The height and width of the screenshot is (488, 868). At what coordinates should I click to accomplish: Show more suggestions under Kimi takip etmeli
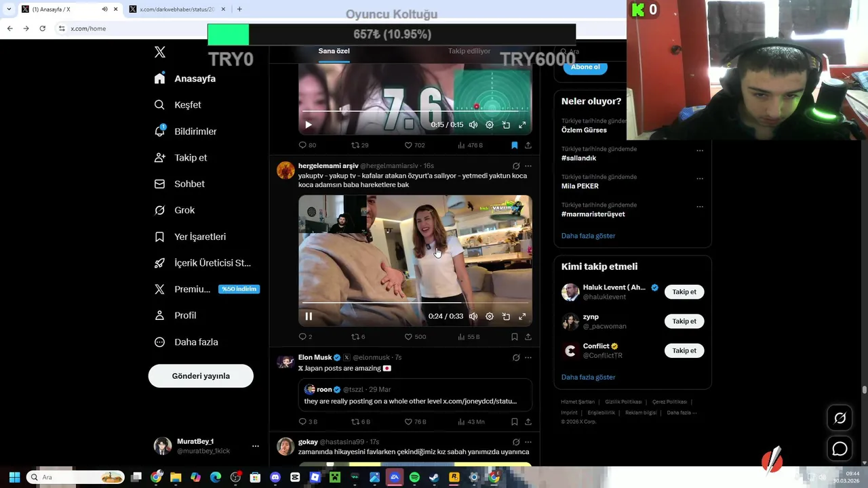pyautogui.click(x=588, y=378)
